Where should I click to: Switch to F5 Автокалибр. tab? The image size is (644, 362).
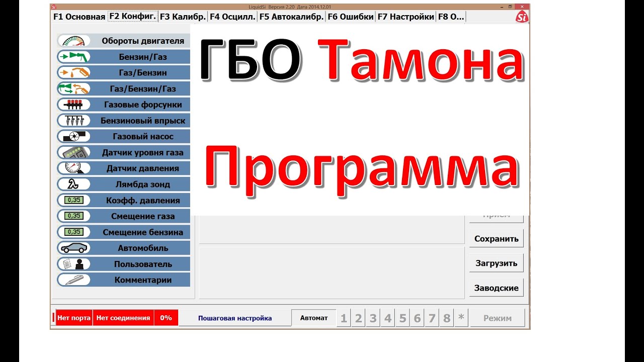[292, 17]
